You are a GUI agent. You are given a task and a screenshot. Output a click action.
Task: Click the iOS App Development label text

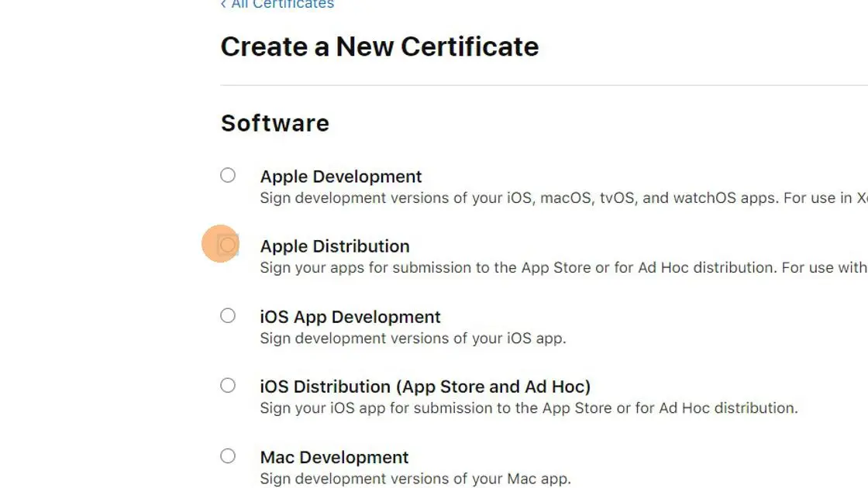point(350,317)
